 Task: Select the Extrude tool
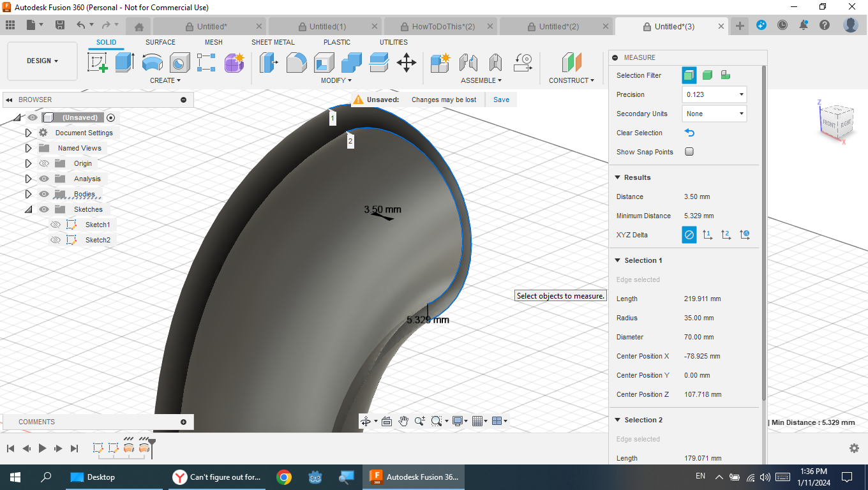pos(123,63)
